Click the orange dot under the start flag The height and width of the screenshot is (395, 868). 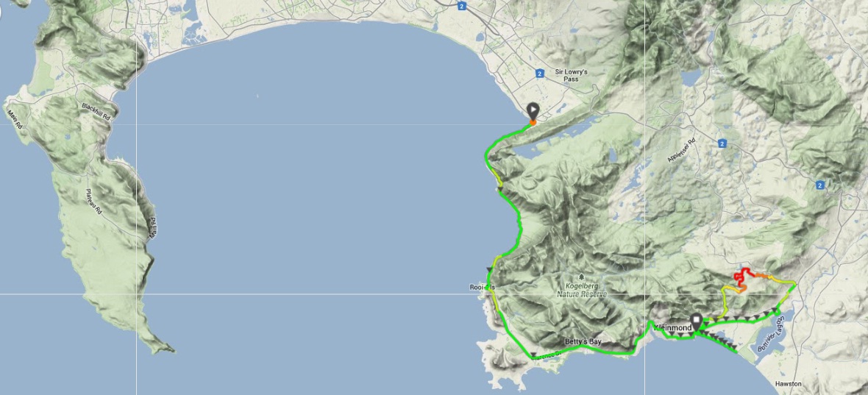point(533,122)
